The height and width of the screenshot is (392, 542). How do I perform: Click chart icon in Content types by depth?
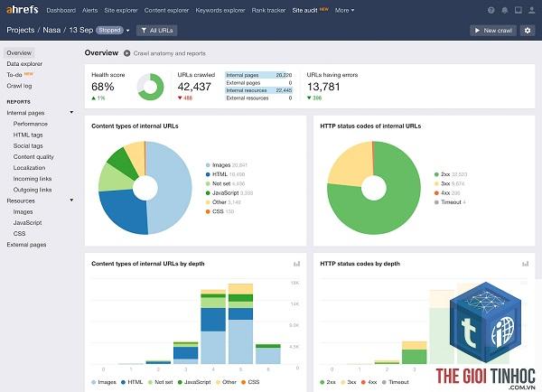[x=296, y=264]
